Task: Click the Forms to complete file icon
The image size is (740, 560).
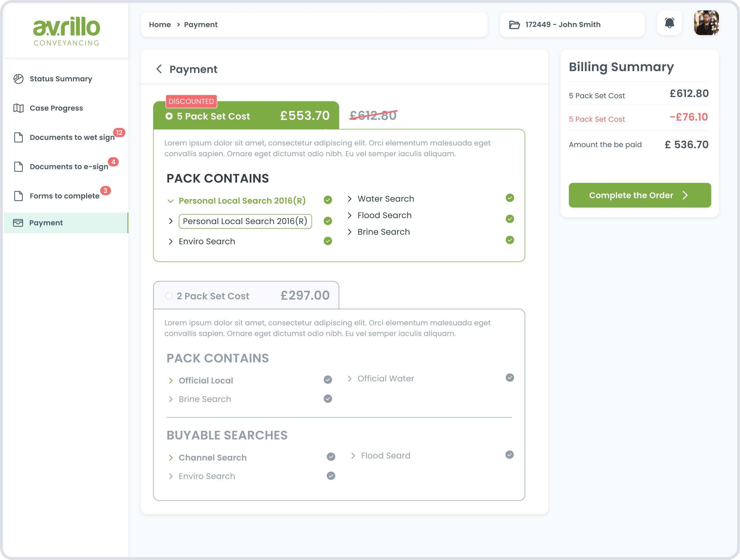Action: pyautogui.click(x=18, y=196)
